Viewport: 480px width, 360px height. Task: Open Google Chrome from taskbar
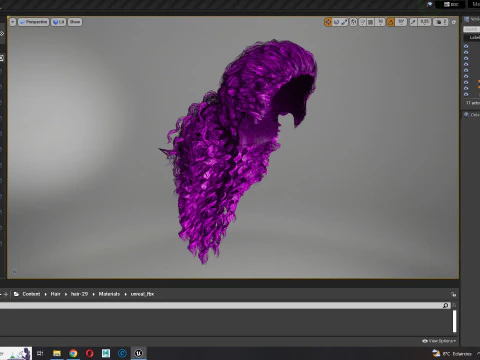click(x=73, y=353)
